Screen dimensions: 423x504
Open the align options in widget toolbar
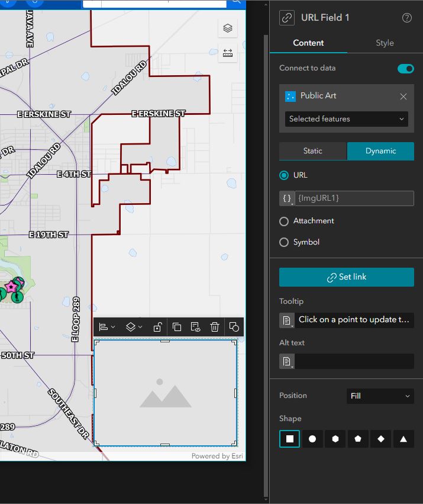107,327
